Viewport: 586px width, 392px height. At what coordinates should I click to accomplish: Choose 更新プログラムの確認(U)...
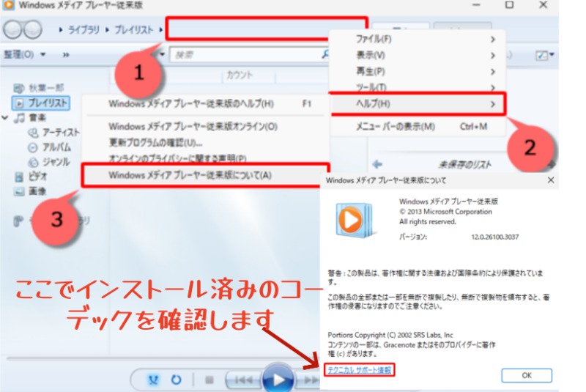tap(205, 143)
